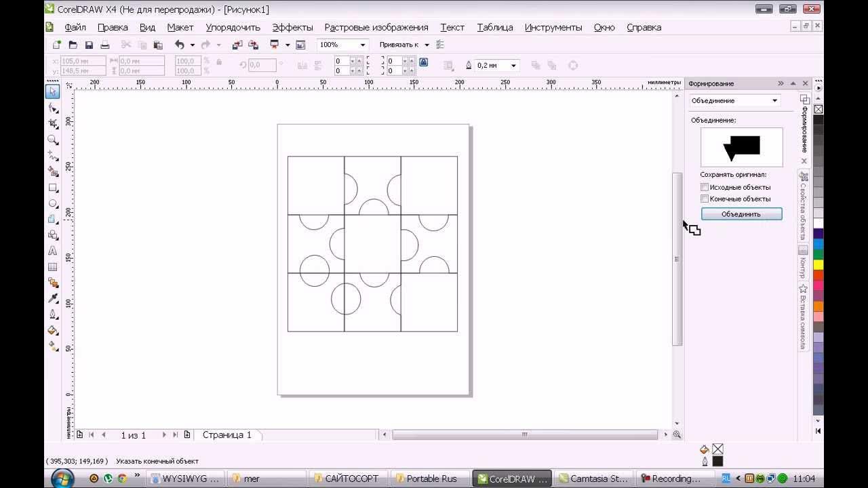Screen dimensions: 868x488
Task: Roll up docker with triangle arrow
Action: [x=793, y=83]
